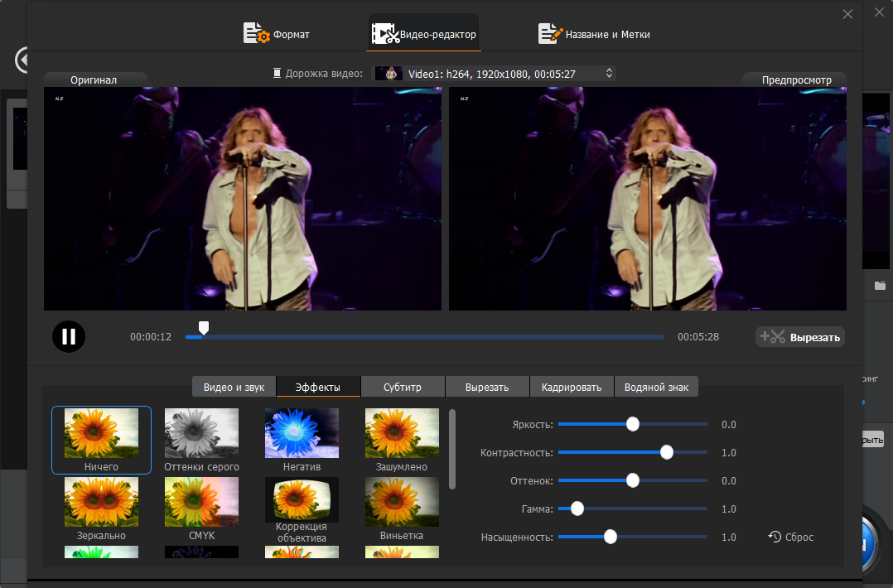The image size is (893, 588).
Task: Close the video editor dialog
Action: (x=847, y=14)
